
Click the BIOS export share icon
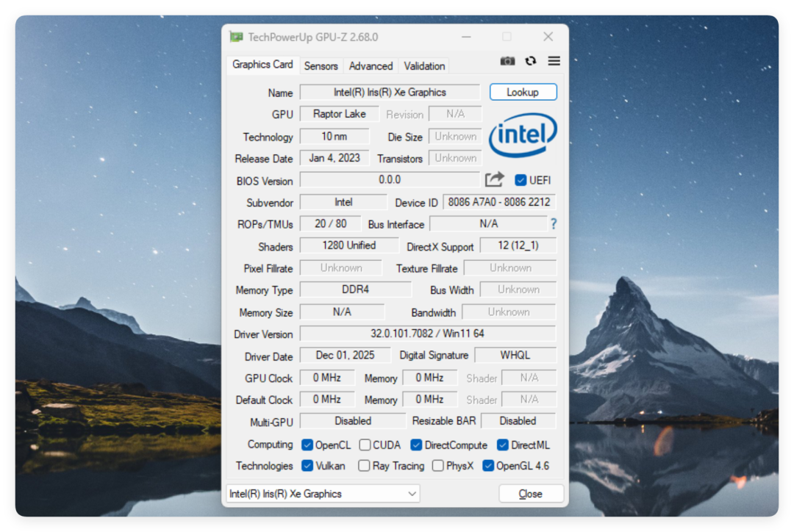[x=494, y=180]
